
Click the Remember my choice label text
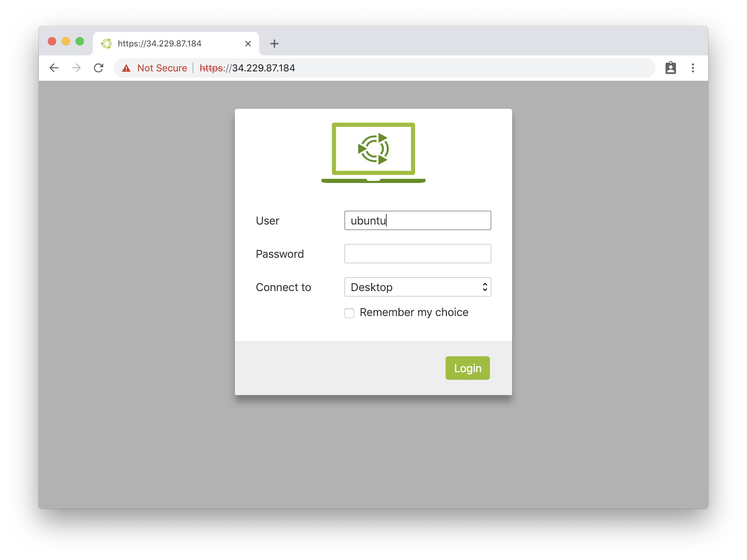[x=414, y=313]
